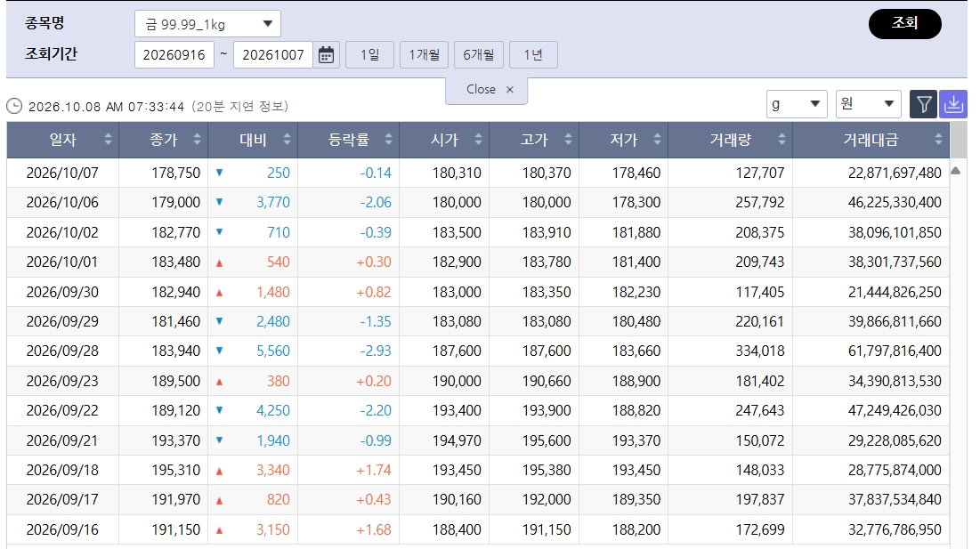The image size is (980, 549).
Task: Select the 6개월 period button
Action: point(479,55)
